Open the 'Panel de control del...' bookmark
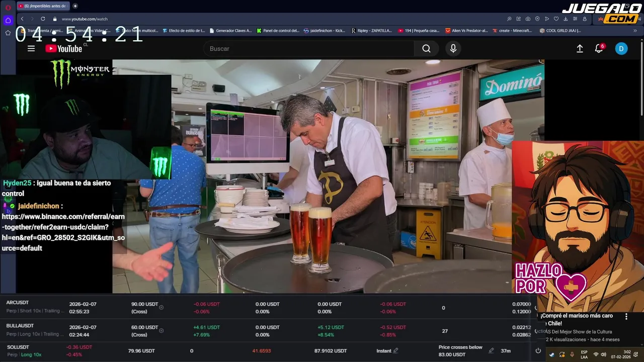Viewport: 644px width, 362px height. (x=278, y=30)
